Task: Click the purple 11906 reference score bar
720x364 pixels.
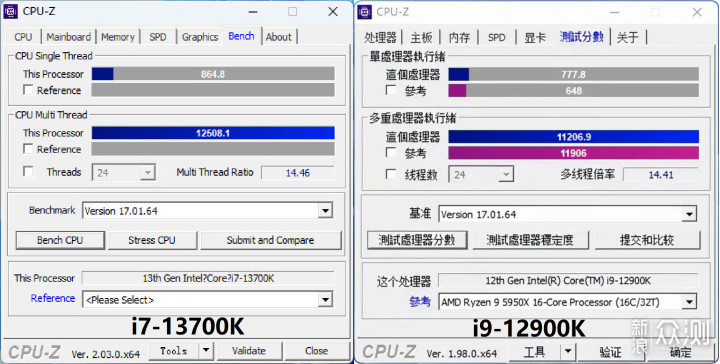Action: (x=574, y=153)
